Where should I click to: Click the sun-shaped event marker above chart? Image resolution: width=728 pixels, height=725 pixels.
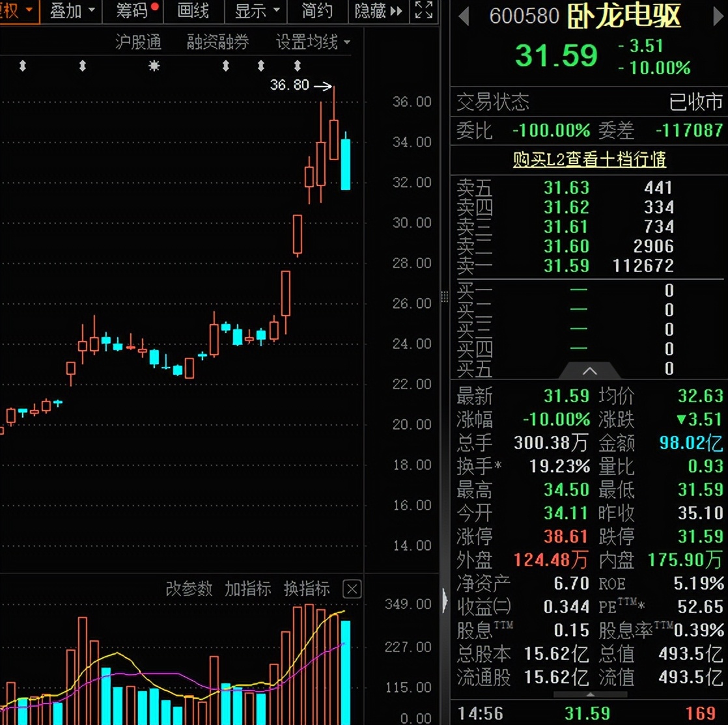pyautogui.click(x=154, y=66)
